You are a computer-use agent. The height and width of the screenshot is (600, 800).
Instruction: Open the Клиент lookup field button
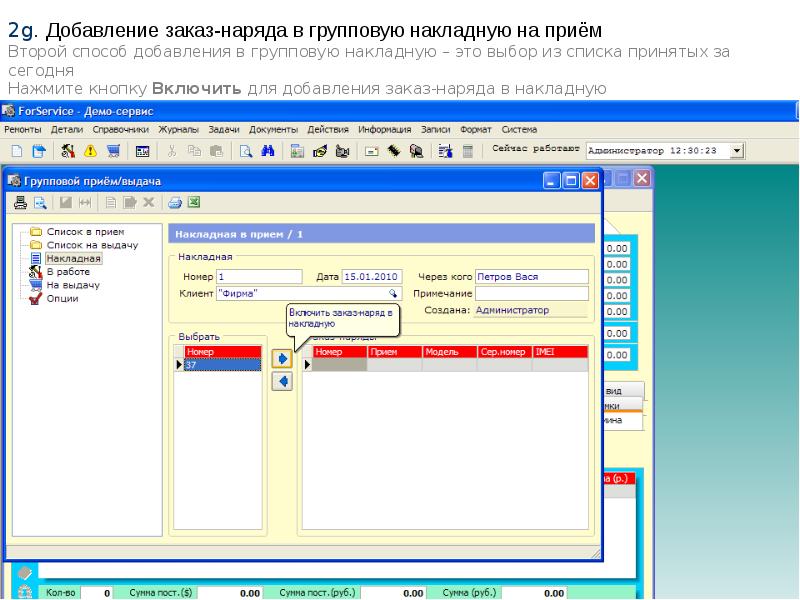[x=394, y=294]
